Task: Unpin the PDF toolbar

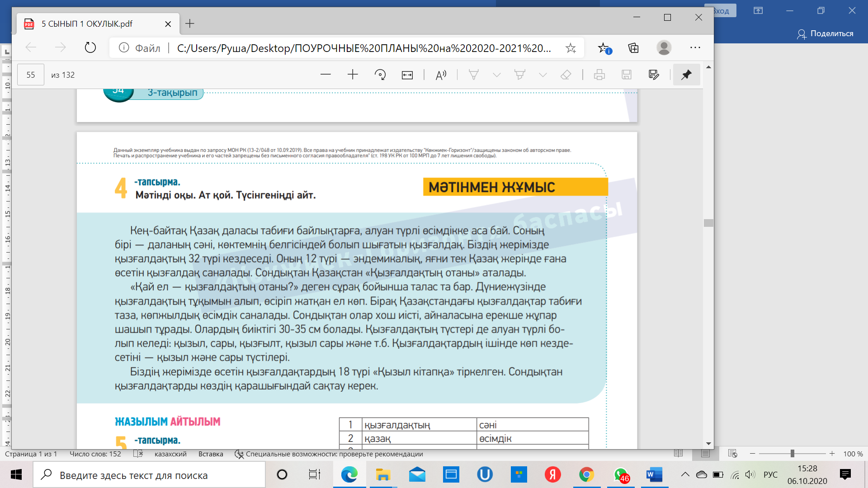Action: coord(686,75)
